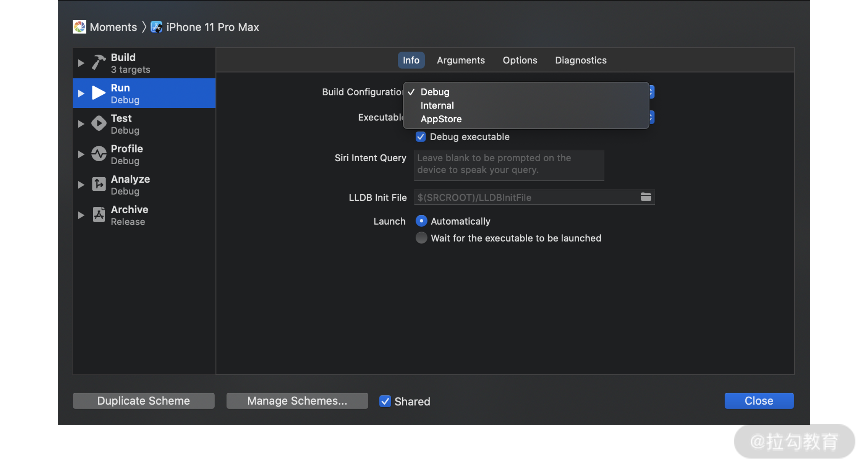Uncheck the Debug executable checkbox

click(421, 137)
